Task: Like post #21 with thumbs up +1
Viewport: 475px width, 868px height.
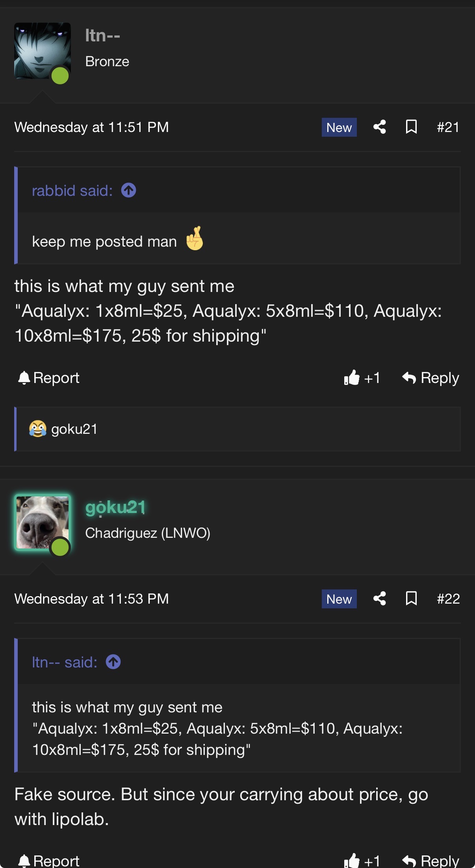Action: [x=362, y=378]
